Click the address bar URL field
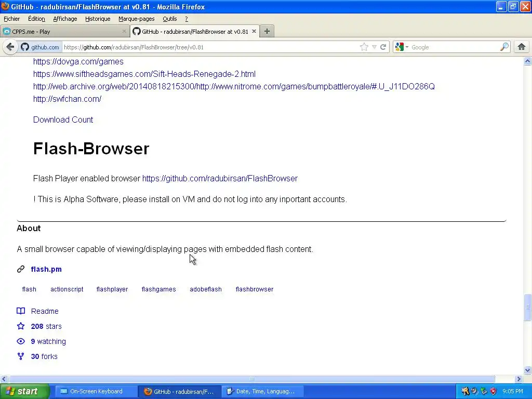The width and height of the screenshot is (532, 399). coord(210,47)
